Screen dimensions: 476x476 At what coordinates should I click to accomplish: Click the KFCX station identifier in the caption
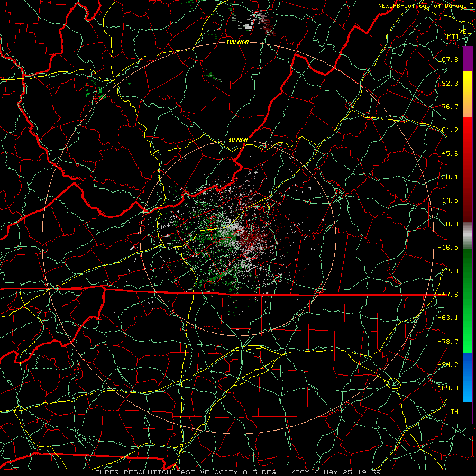(300, 472)
